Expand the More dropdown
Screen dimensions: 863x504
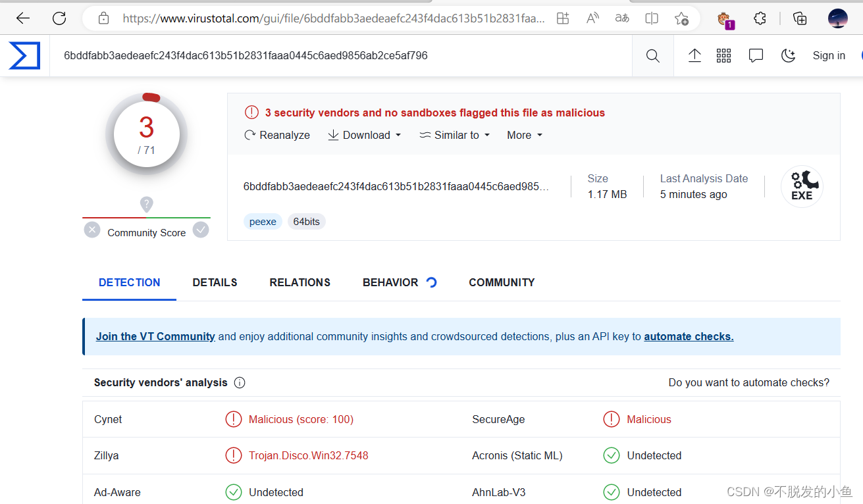(525, 135)
